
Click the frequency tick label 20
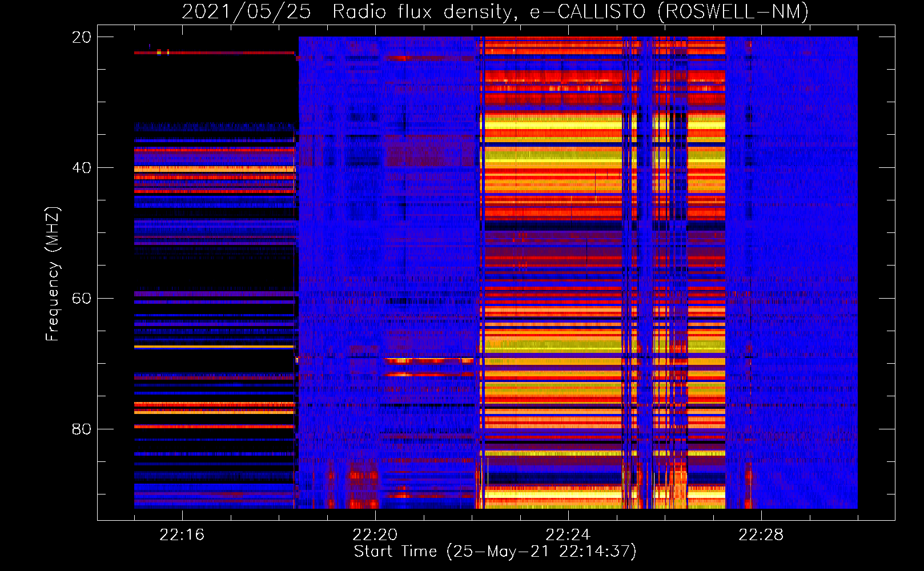[x=81, y=37]
